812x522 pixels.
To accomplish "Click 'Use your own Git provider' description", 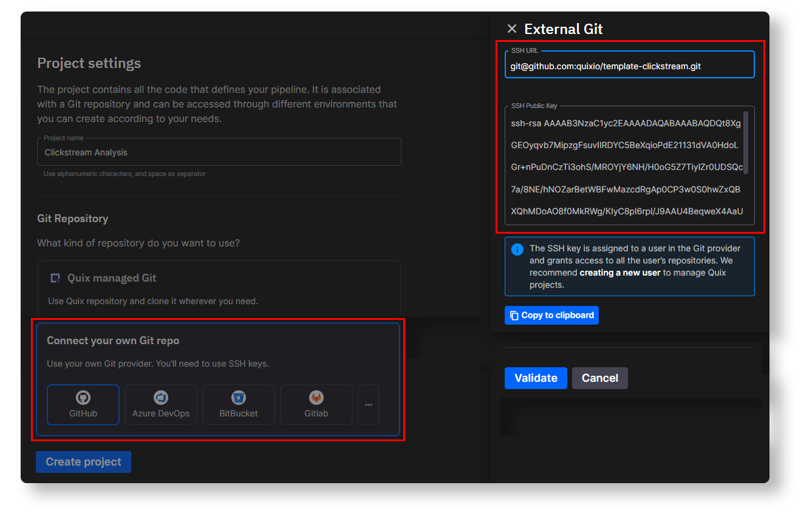I will (158, 364).
